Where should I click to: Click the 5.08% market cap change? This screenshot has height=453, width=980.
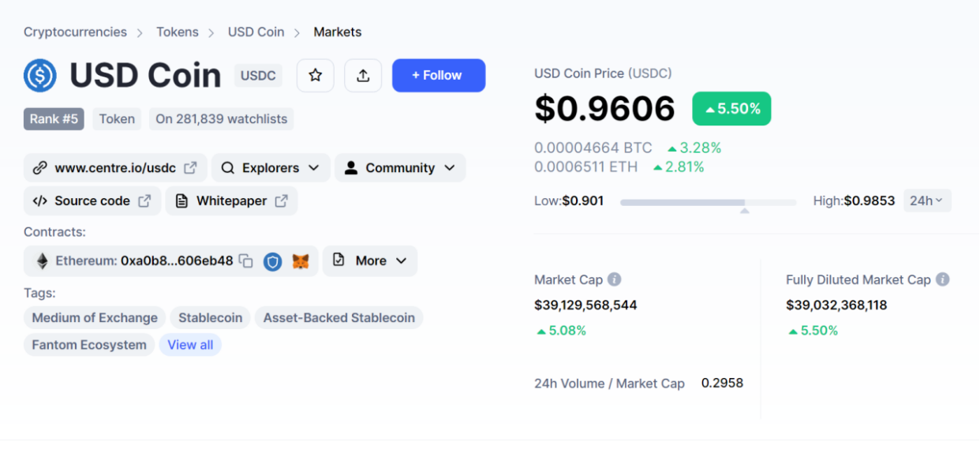(561, 331)
